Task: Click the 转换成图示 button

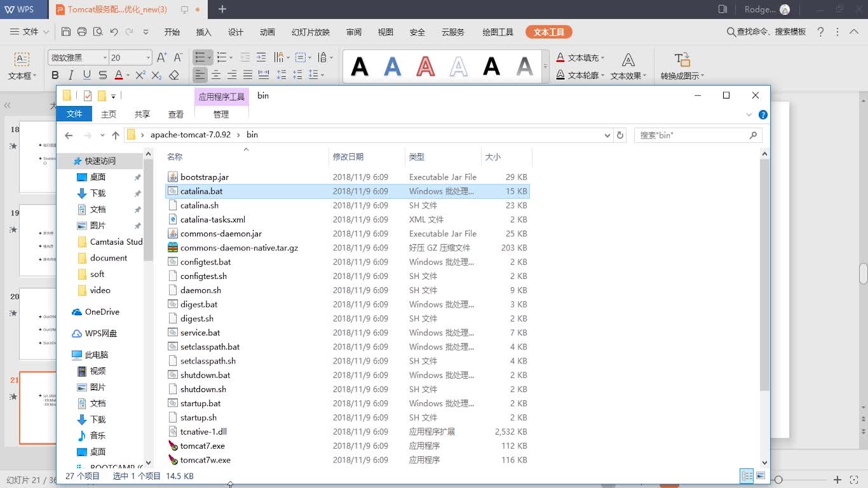Action: pos(682,66)
